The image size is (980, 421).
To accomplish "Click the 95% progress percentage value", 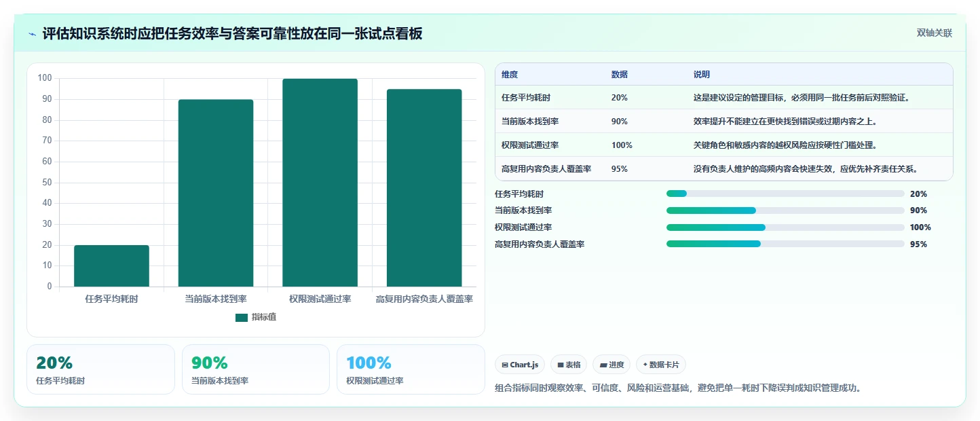I will click(918, 244).
